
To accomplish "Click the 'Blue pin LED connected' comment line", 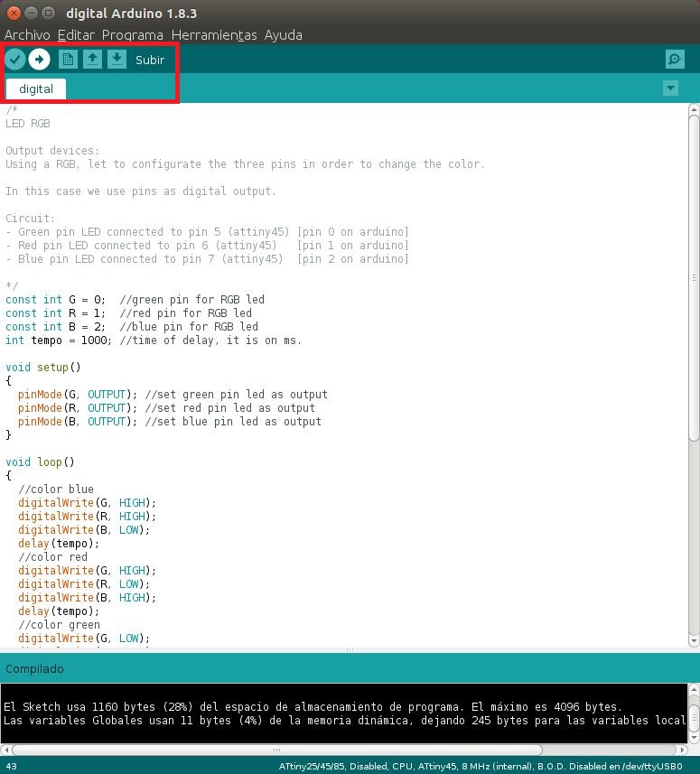I will tap(208, 259).
